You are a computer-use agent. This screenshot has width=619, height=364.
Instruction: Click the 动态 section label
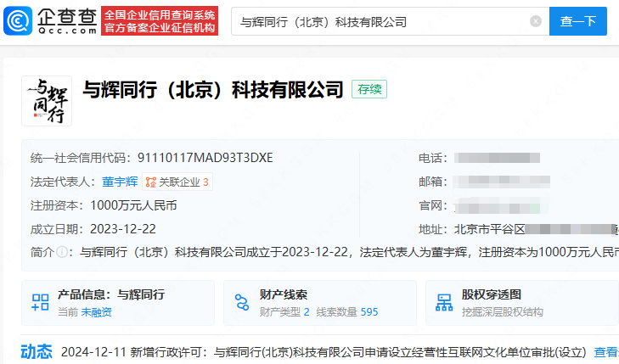pyautogui.click(x=37, y=351)
